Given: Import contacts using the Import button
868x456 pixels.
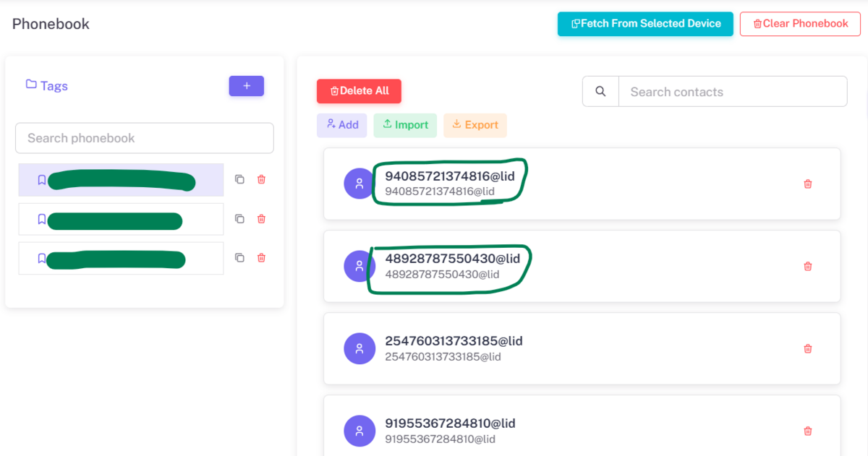Looking at the screenshot, I should click(405, 125).
